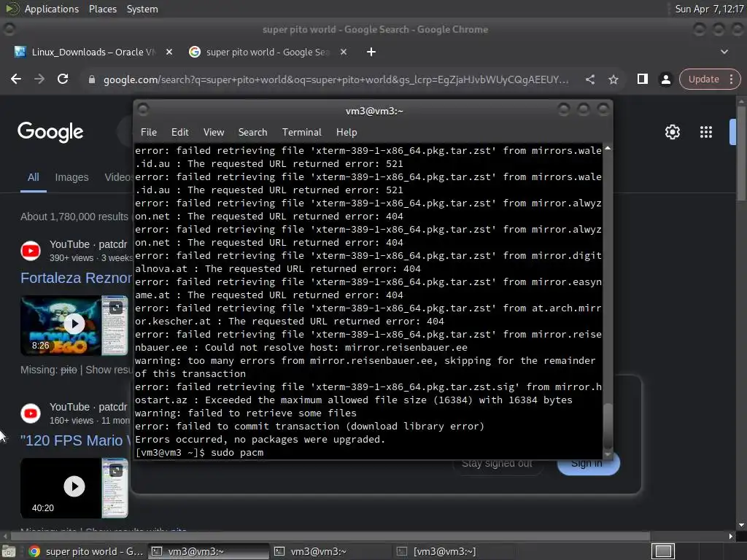The height and width of the screenshot is (560, 747).
Task: Select the first vm3@vm3:~ taskbar entry
Action: tap(208, 551)
